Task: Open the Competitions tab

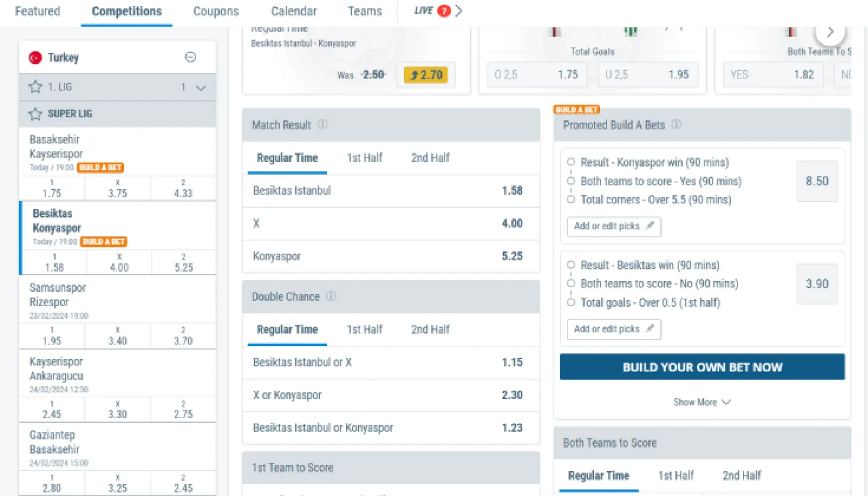Action: click(x=127, y=11)
